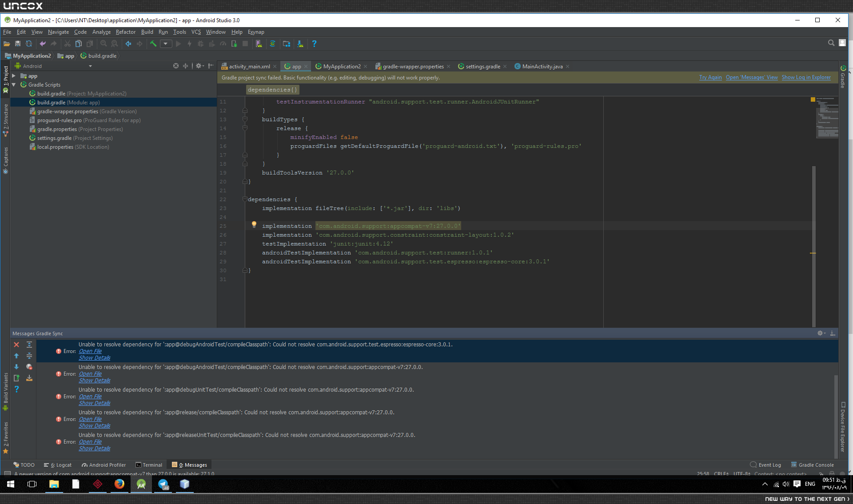This screenshot has height=504, width=853.
Task: Click Collapse All icon in Messages panel
Action: pyautogui.click(x=29, y=356)
